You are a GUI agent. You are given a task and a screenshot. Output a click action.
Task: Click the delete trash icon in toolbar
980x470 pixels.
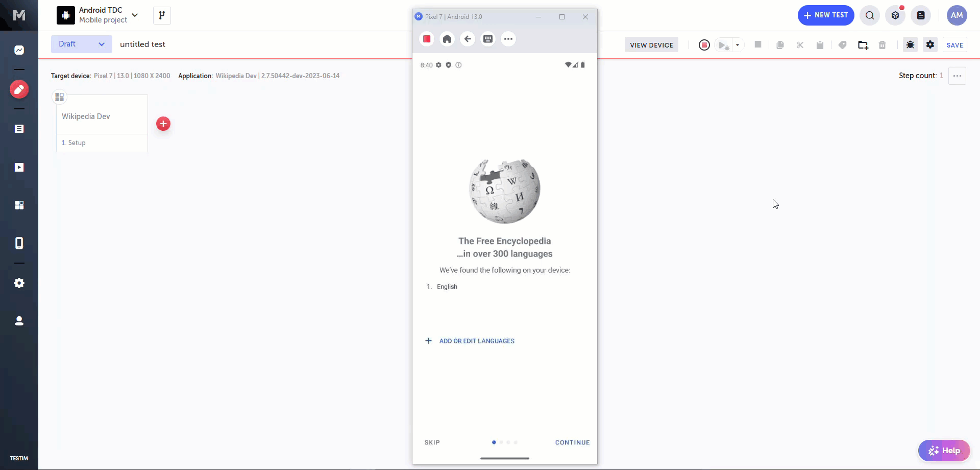(882, 45)
